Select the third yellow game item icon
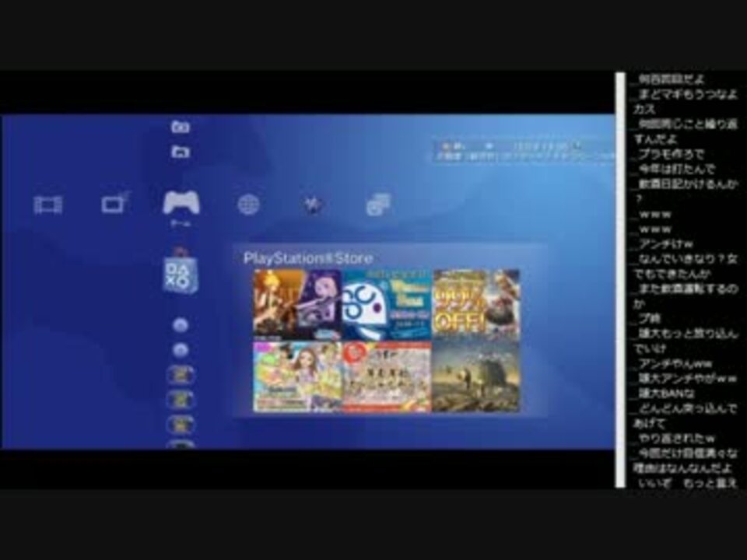Image resolution: width=747 pixels, height=560 pixels. [181, 425]
